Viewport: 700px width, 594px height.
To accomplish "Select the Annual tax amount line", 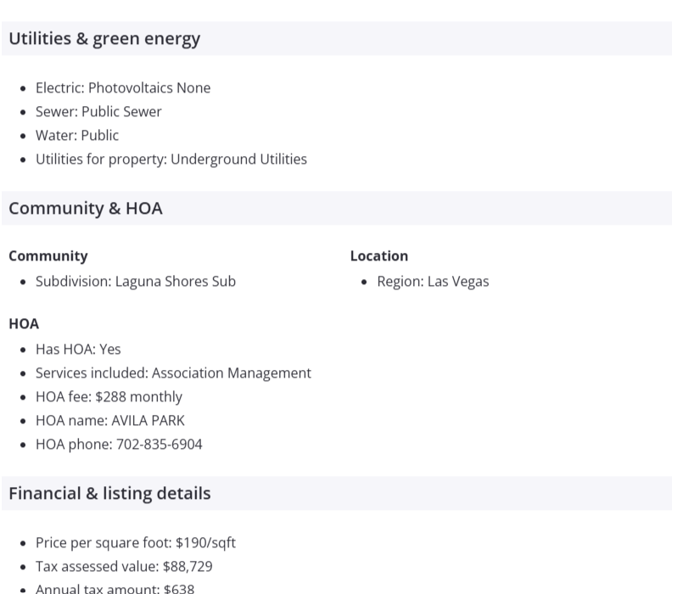I will (115, 588).
